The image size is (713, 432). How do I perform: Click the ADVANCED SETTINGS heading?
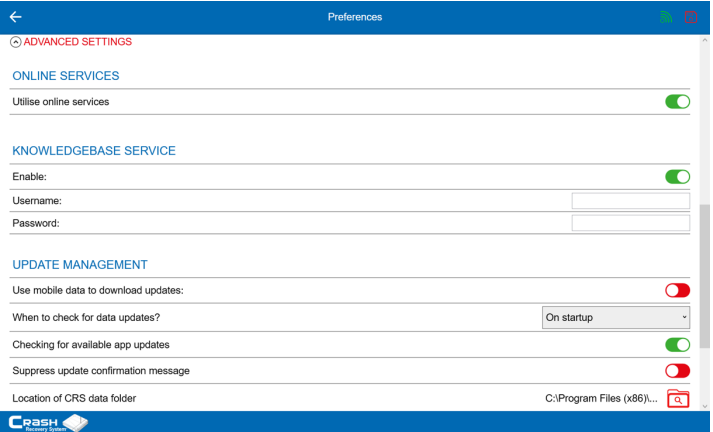78,42
